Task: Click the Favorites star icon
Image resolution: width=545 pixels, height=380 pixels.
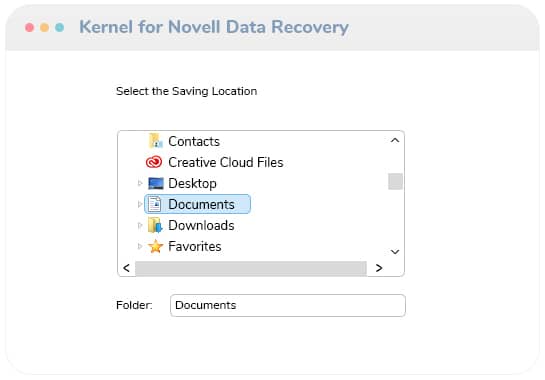Action: pos(155,246)
